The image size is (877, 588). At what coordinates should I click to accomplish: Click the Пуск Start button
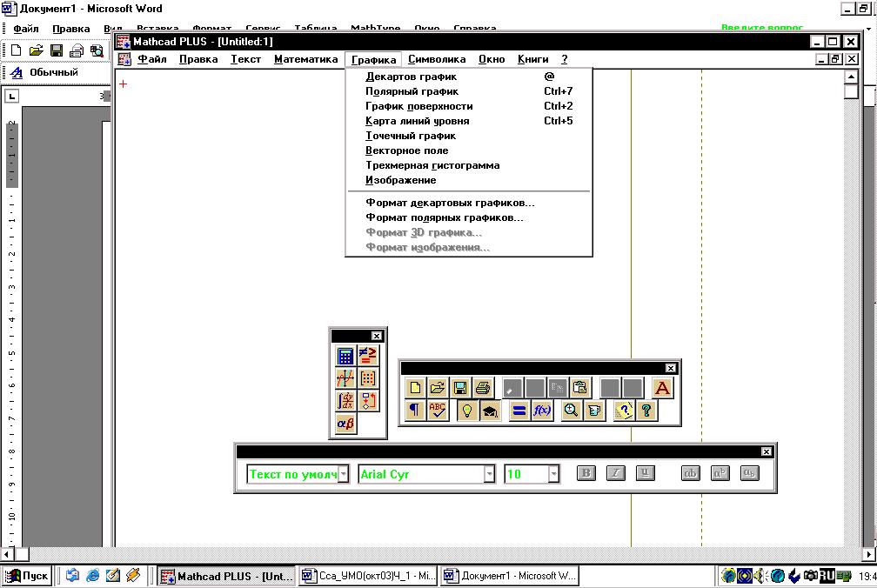click(27, 576)
